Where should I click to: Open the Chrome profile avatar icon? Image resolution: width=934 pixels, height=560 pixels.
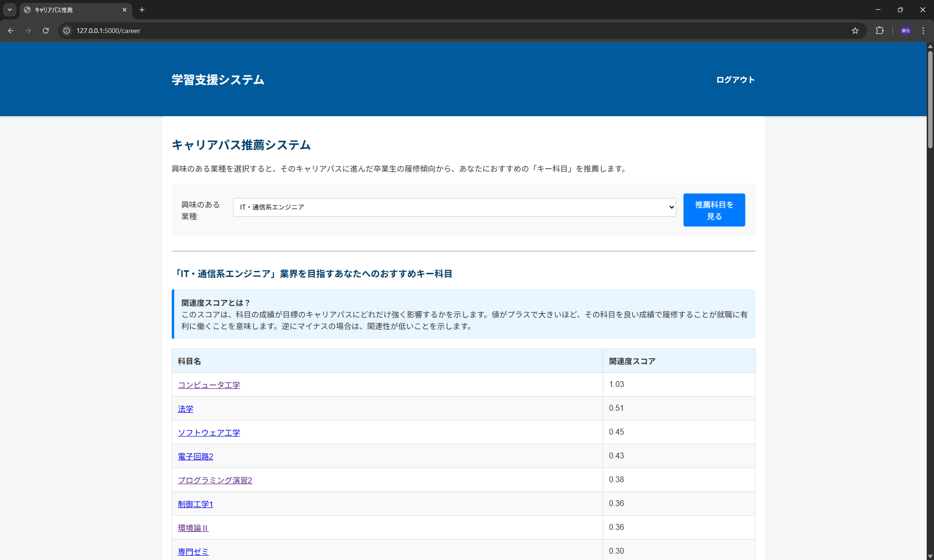point(905,31)
